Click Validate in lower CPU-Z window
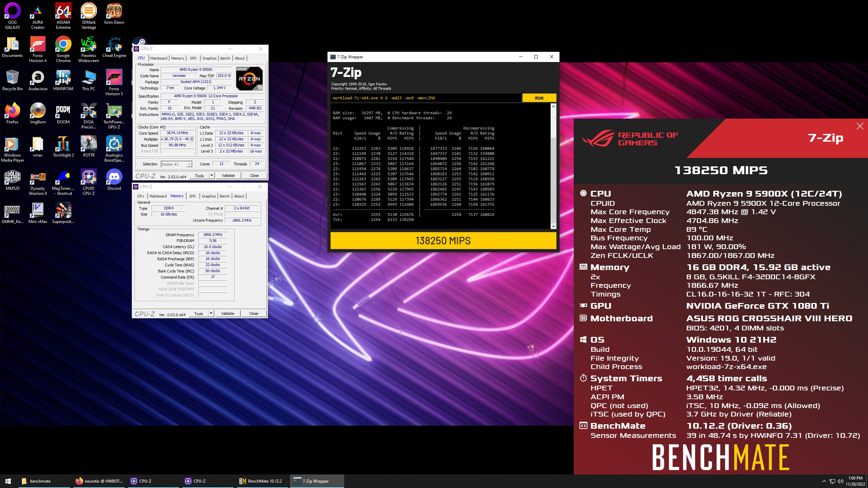The height and width of the screenshot is (488, 868). [x=228, y=313]
